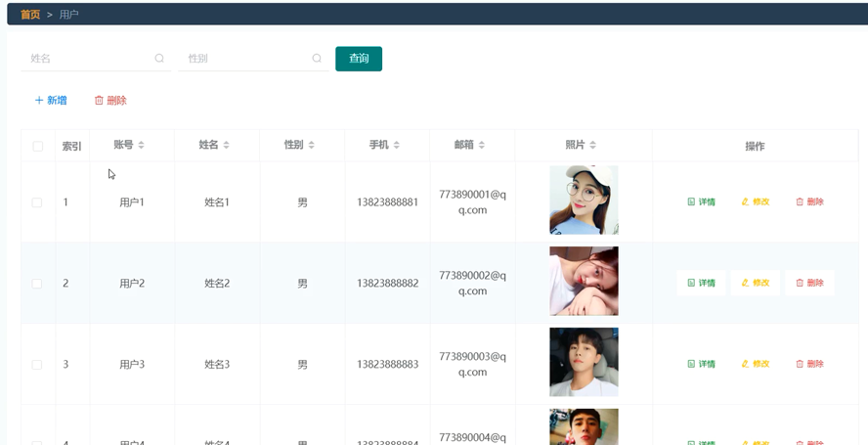Sort by the 手机 column arrows

[397, 145]
